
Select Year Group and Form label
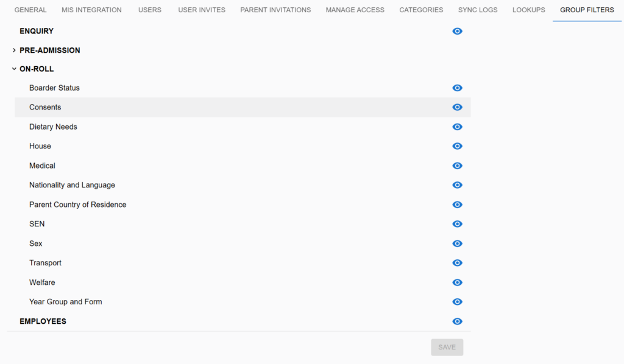[x=66, y=302]
